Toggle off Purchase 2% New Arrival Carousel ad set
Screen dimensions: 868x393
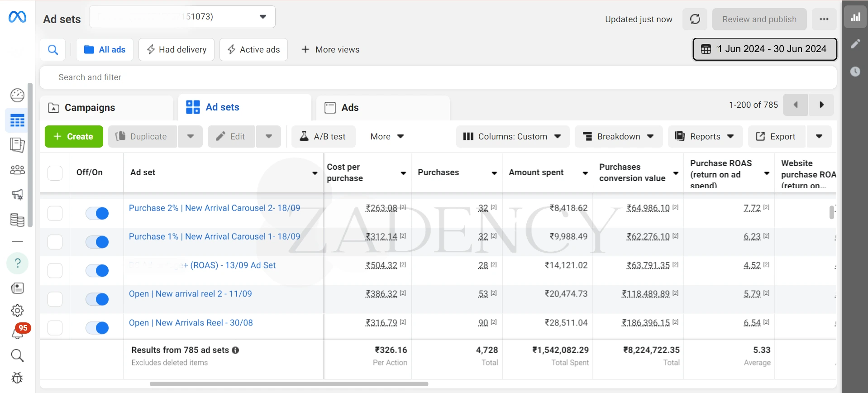pyautogui.click(x=97, y=213)
